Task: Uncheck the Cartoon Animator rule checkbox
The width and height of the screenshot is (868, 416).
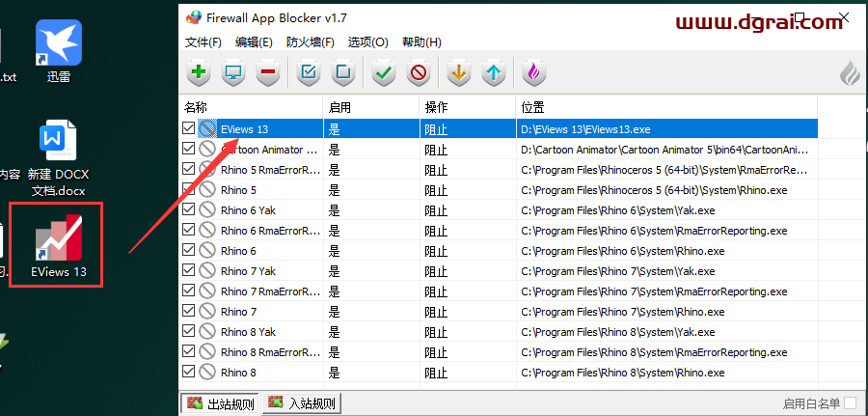Action: point(188,149)
